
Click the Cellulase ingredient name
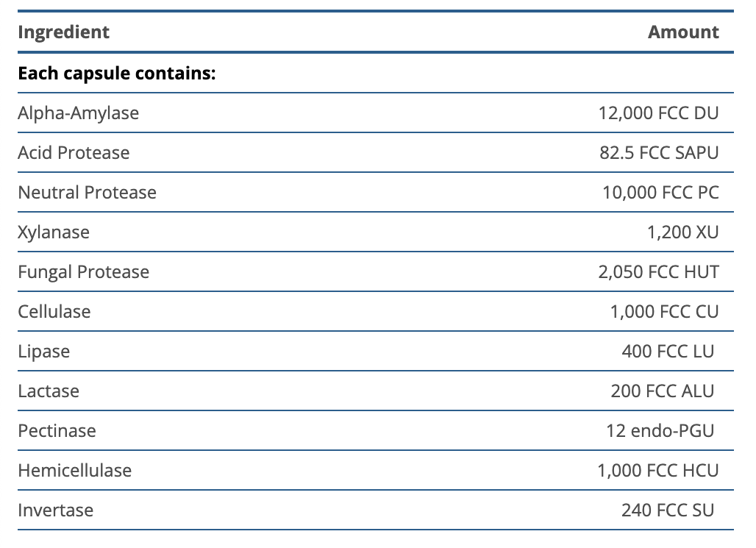click(54, 312)
